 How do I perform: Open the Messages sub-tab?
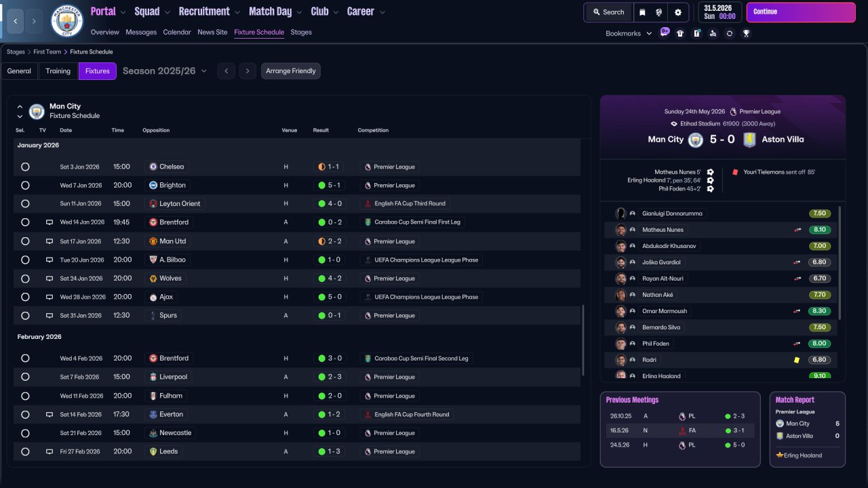tap(141, 32)
